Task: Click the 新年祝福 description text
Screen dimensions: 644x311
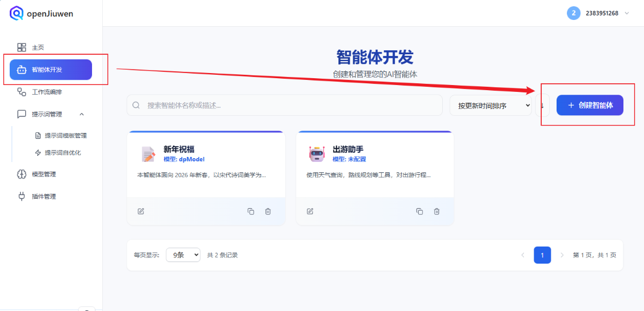Action: [201, 175]
